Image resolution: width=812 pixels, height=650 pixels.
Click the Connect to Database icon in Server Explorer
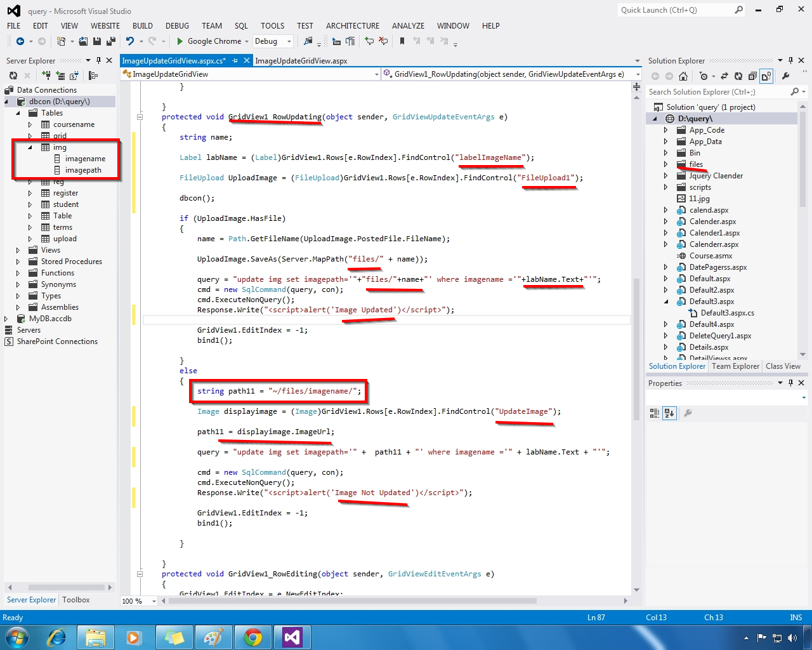pos(46,75)
